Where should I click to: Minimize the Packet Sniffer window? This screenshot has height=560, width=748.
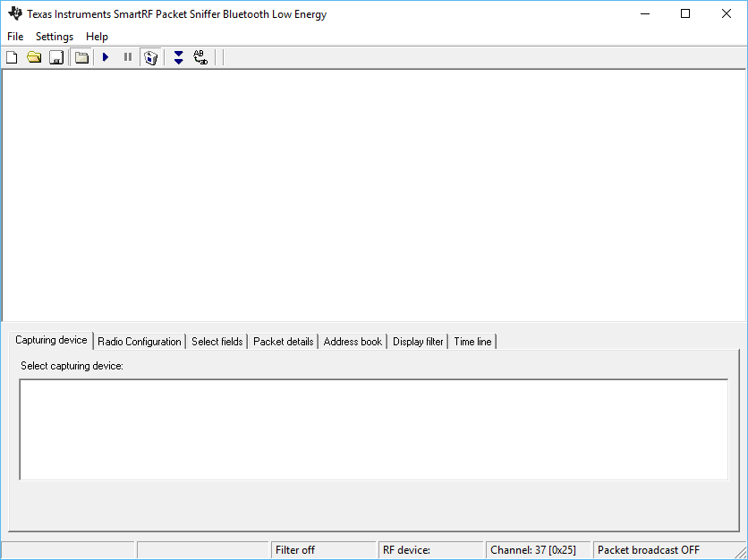(x=645, y=13)
